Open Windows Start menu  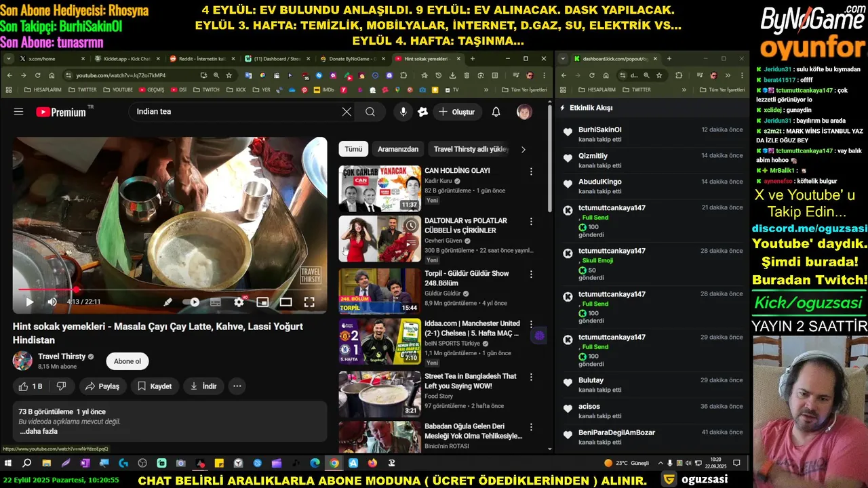8,464
